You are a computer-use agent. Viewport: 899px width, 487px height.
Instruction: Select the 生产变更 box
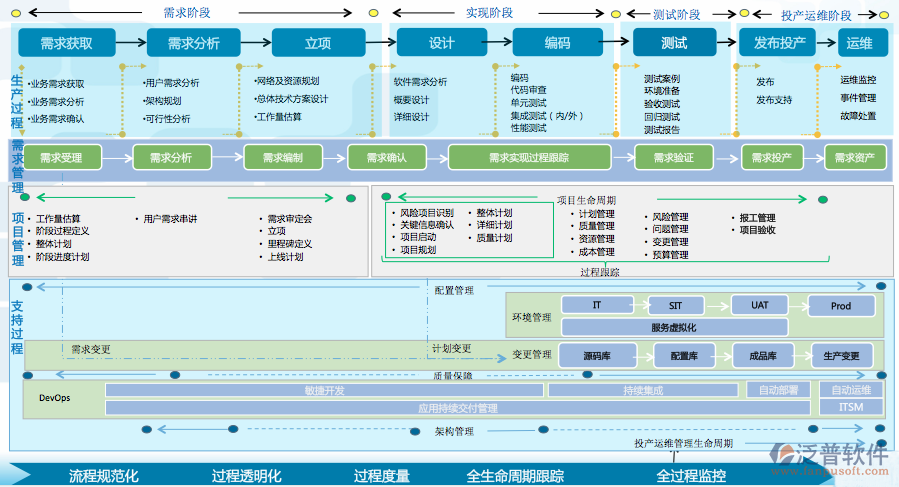pos(840,355)
